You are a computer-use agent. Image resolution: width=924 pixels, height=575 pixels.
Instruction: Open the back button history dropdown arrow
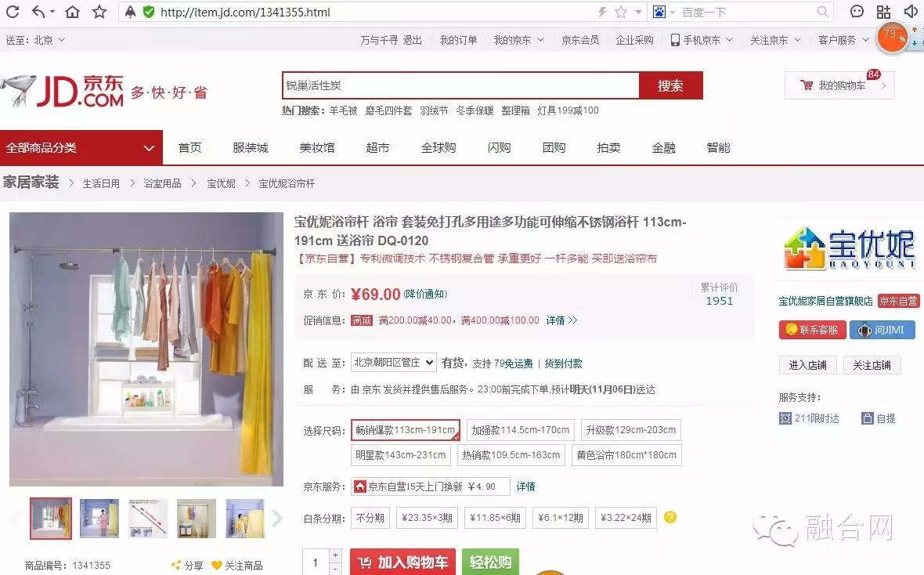point(52,12)
